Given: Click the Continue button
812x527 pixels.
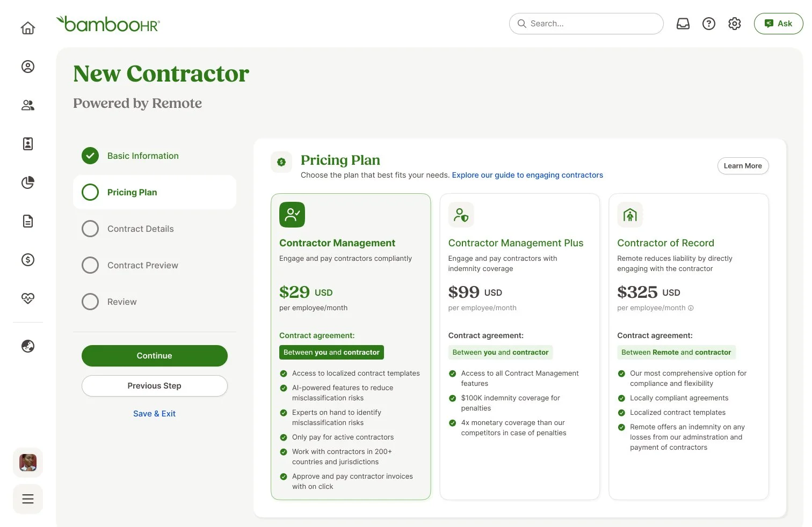Looking at the screenshot, I should (155, 356).
